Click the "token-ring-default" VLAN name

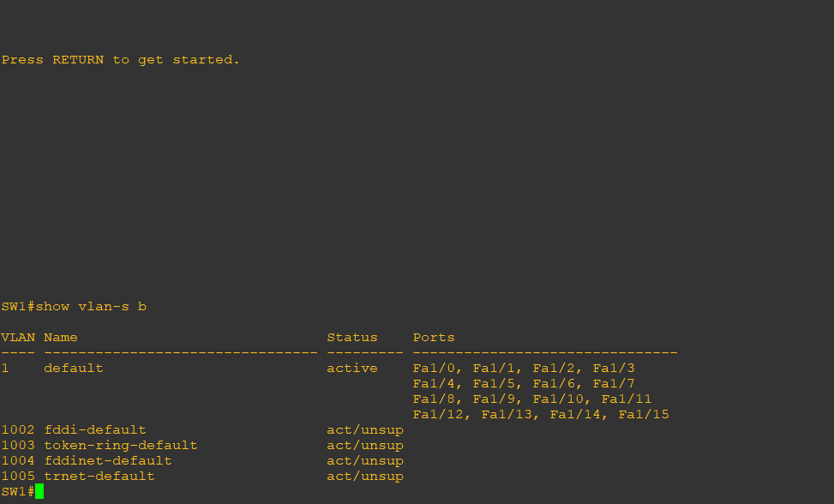pyautogui.click(x=121, y=445)
